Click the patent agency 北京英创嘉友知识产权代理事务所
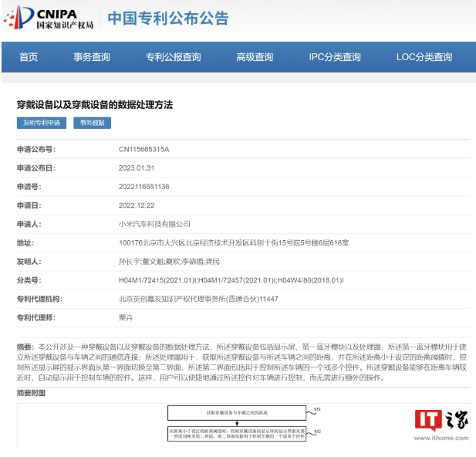This screenshot has width=476, height=457. [x=198, y=299]
